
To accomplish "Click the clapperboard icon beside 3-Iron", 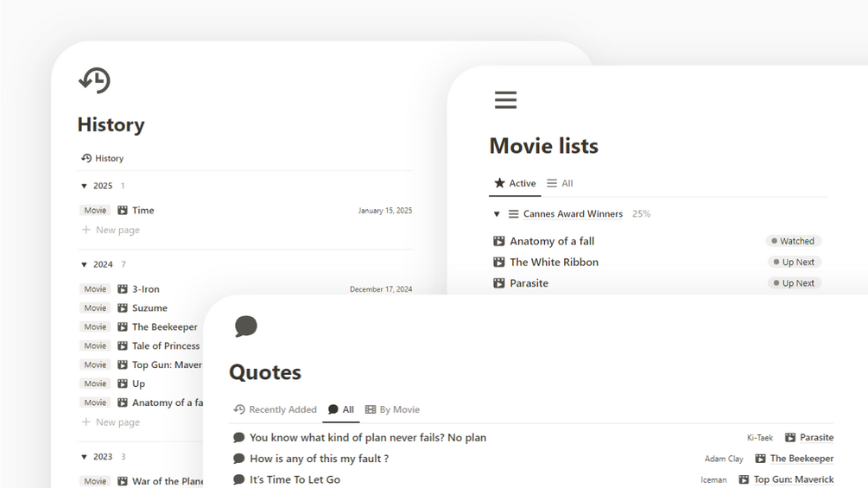I will [x=123, y=288].
